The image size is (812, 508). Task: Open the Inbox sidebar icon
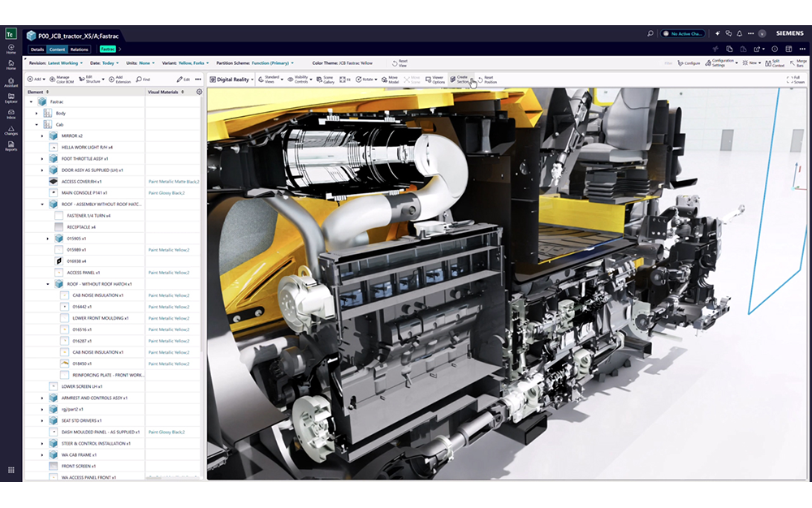click(x=11, y=114)
